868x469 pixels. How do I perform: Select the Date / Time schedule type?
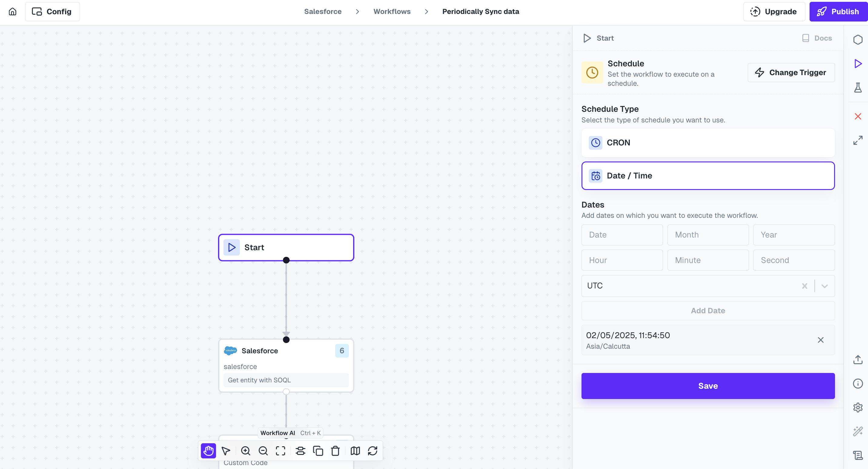[x=707, y=176]
